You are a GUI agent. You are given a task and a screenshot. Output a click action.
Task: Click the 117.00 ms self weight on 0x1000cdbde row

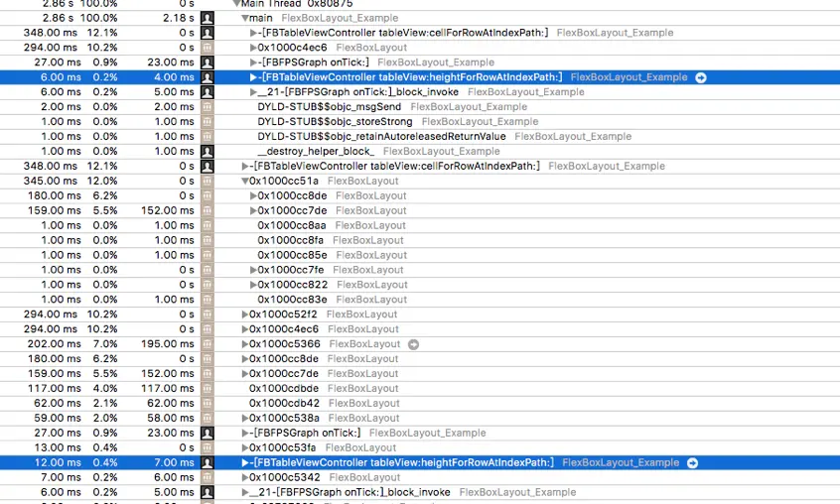(x=168, y=389)
